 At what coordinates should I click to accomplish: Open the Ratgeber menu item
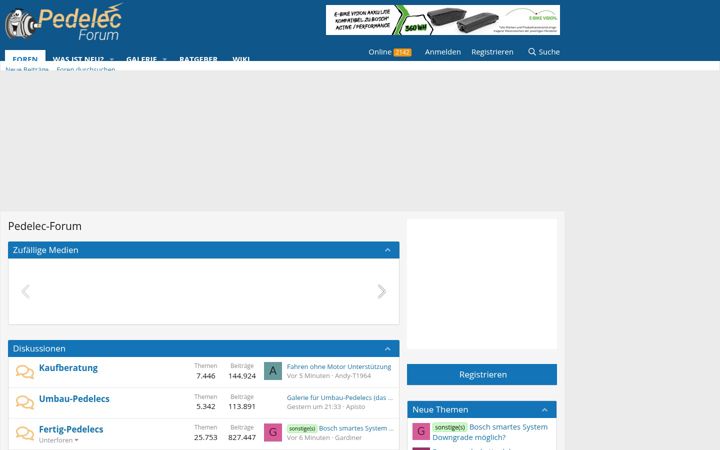pos(198,59)
